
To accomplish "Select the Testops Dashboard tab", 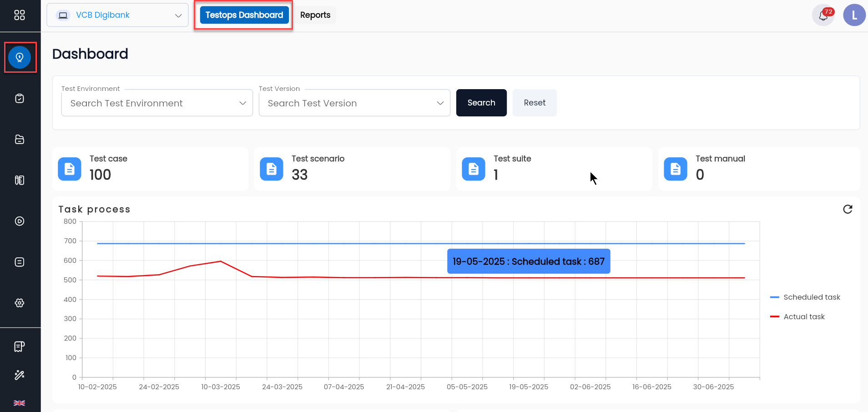I will 243,15.
